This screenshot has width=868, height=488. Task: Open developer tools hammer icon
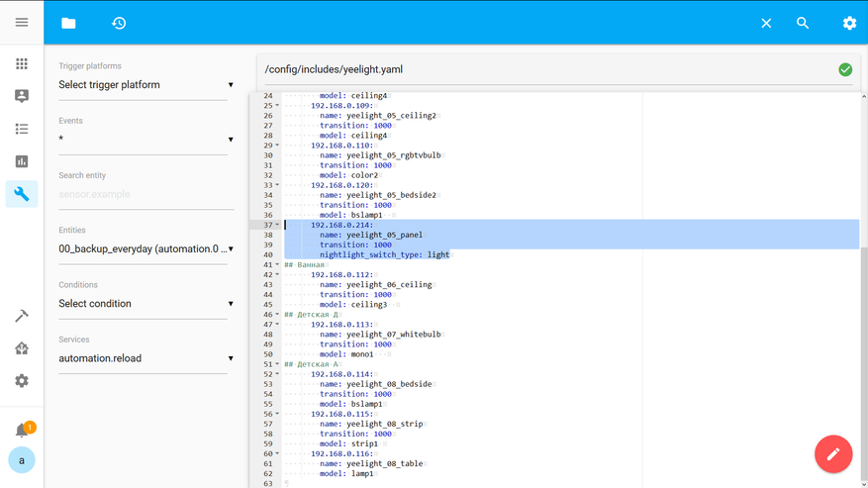pos(22,316)
